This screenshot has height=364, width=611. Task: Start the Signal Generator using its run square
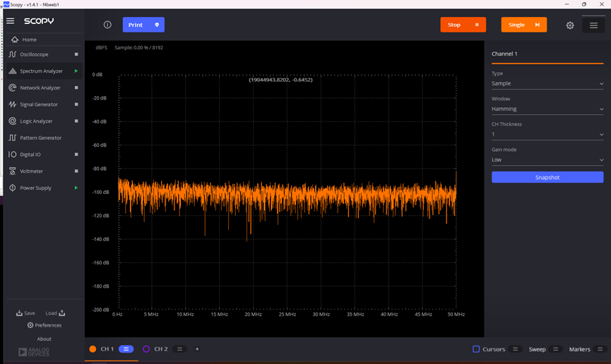(x=76, y=104)
